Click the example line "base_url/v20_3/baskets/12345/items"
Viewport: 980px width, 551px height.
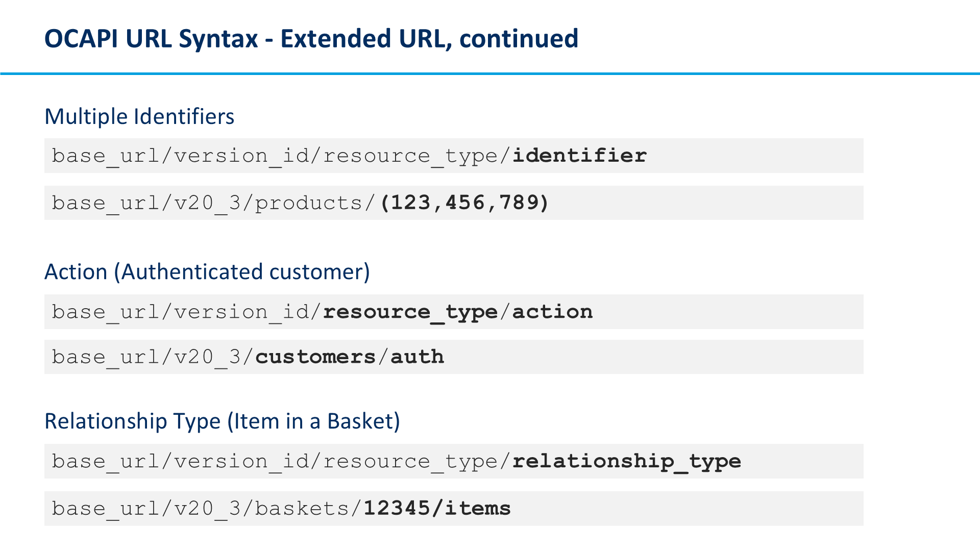(454, 509)
